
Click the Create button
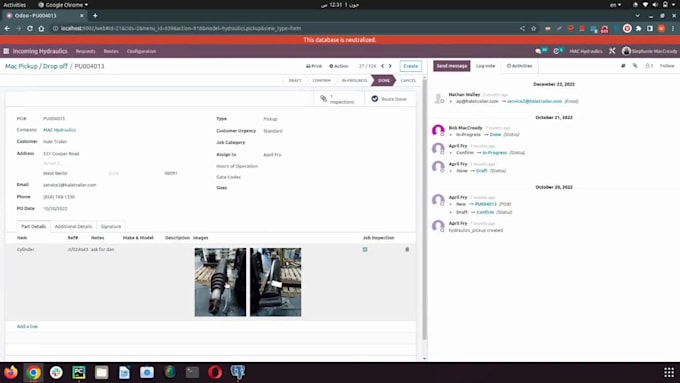click(410, 66)
